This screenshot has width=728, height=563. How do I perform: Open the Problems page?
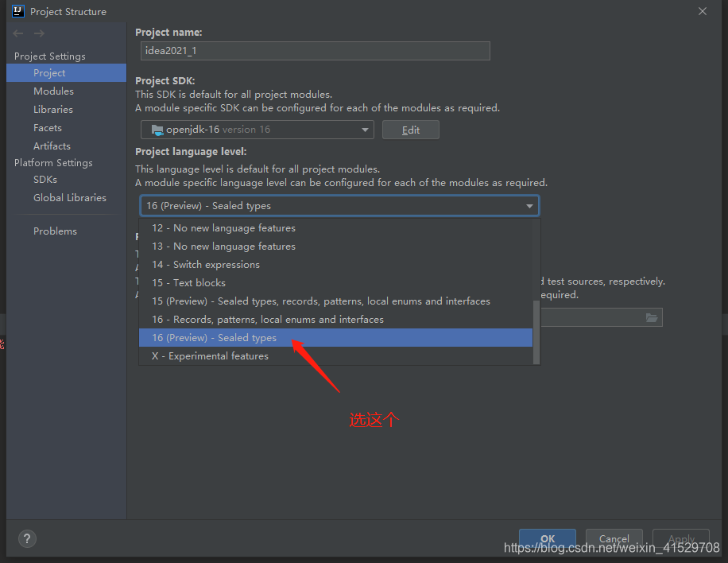pyautogui.click(x=56, y=231)
